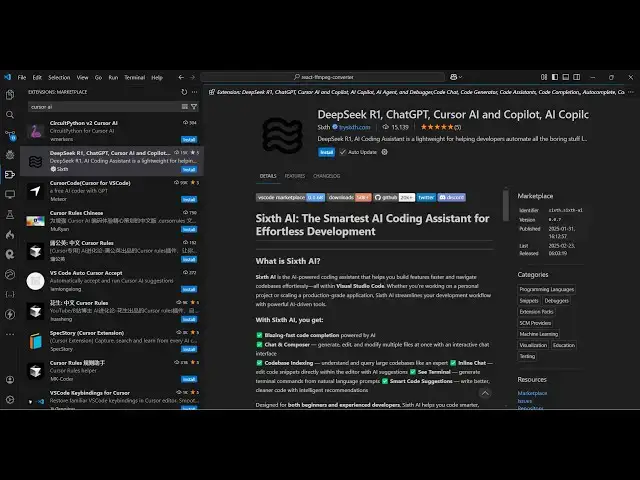This screenshot has height=480, width=640.
Task: Go back with the navigation arrow
Action: [181, 77]
